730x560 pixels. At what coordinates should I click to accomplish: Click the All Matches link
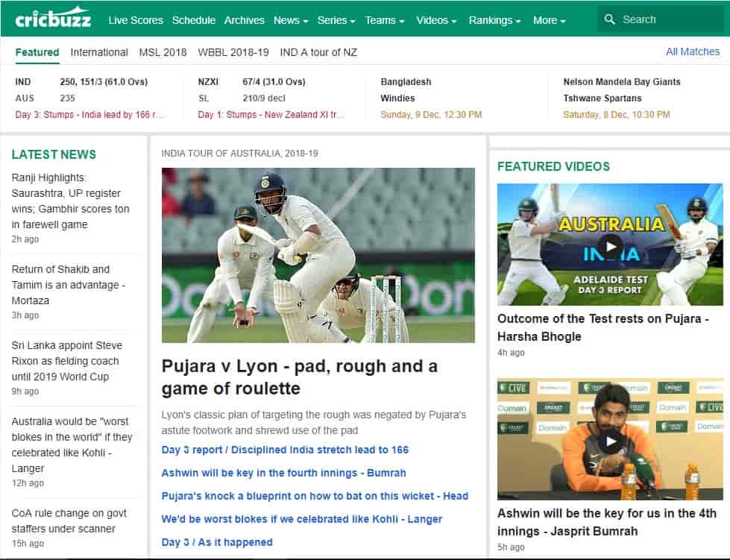click(x=693, y=51)
